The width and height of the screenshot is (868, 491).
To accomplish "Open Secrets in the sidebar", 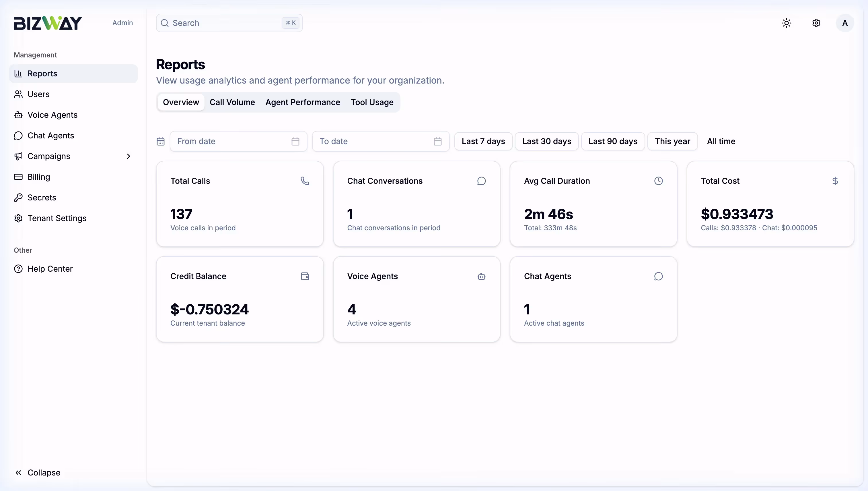I will (73, 198).
